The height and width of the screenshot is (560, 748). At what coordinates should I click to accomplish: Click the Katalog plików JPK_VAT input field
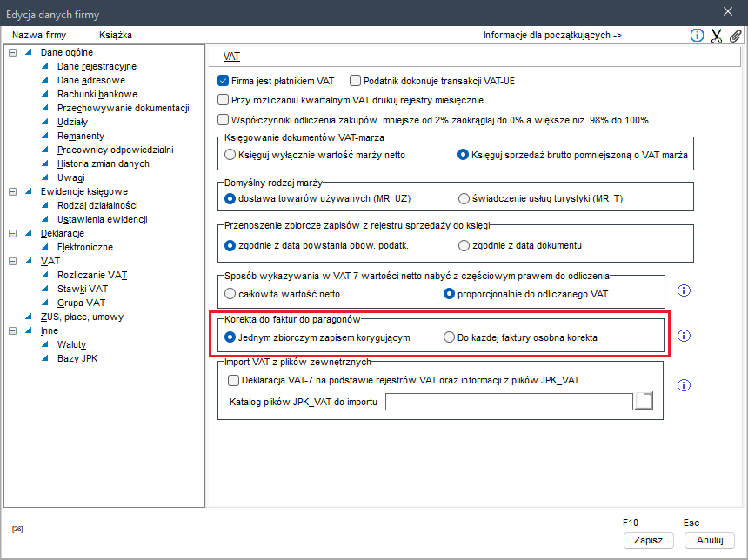[509, 402]
